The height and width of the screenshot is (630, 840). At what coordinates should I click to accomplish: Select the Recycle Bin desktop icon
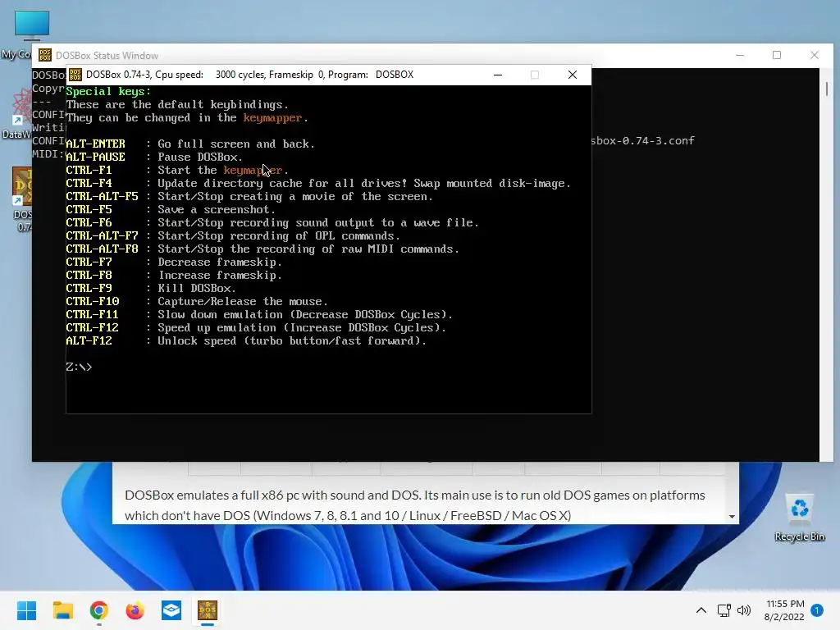click(799, 517)
